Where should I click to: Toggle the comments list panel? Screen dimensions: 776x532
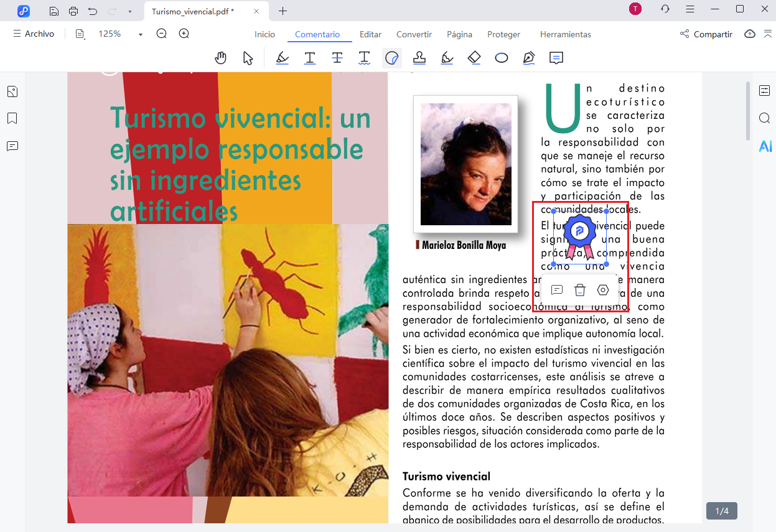(12, 146)
